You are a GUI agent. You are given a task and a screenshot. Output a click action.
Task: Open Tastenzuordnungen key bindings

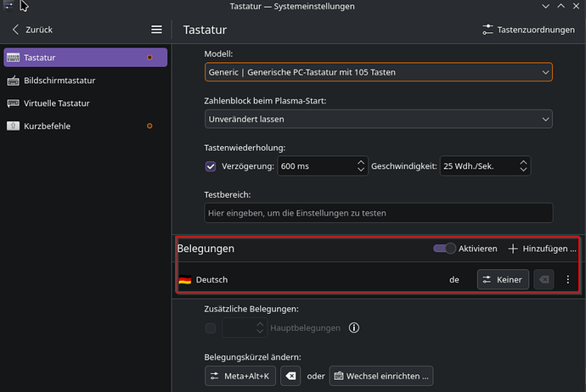528,30
